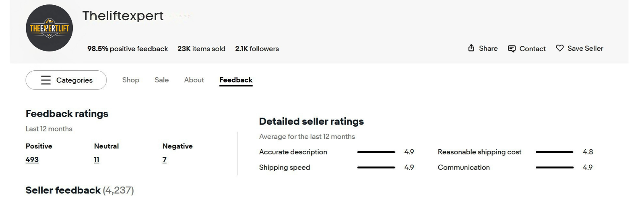Open the Categories dropdown button

[x=66, y=80]
